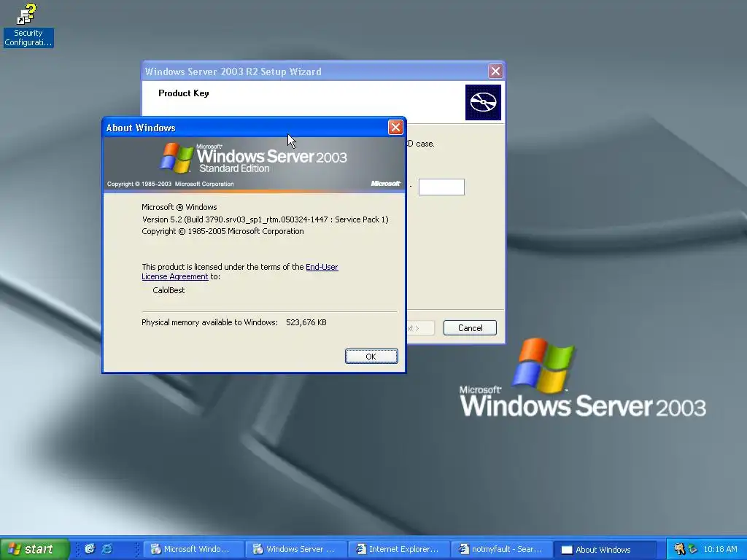Click the first Quick Launch icon
The image size is (747, 560).
[90, 549]
